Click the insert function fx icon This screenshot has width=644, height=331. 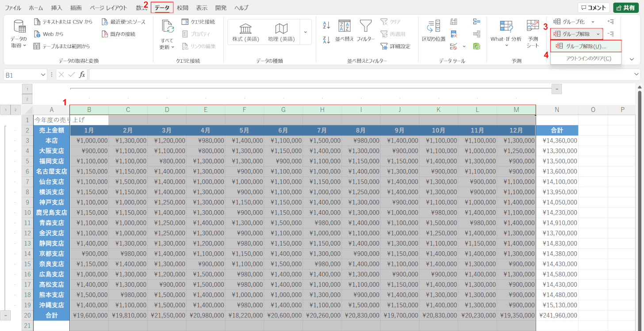point(82,75)
